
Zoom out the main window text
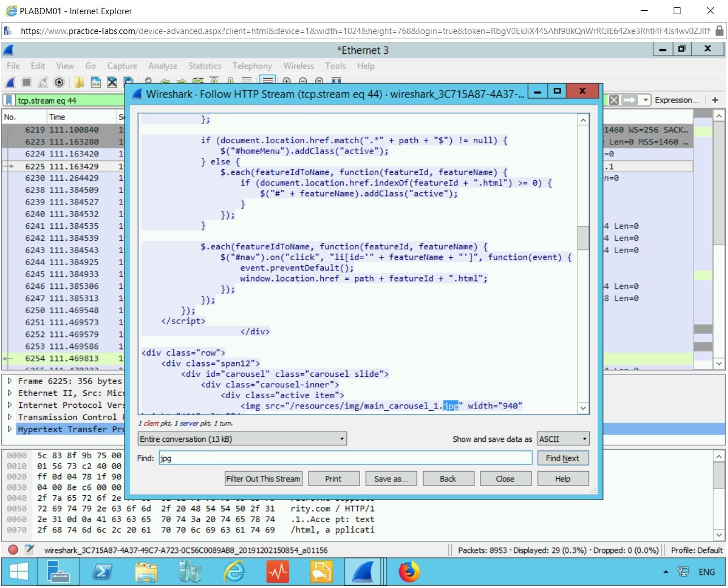[x=303, y=82]
